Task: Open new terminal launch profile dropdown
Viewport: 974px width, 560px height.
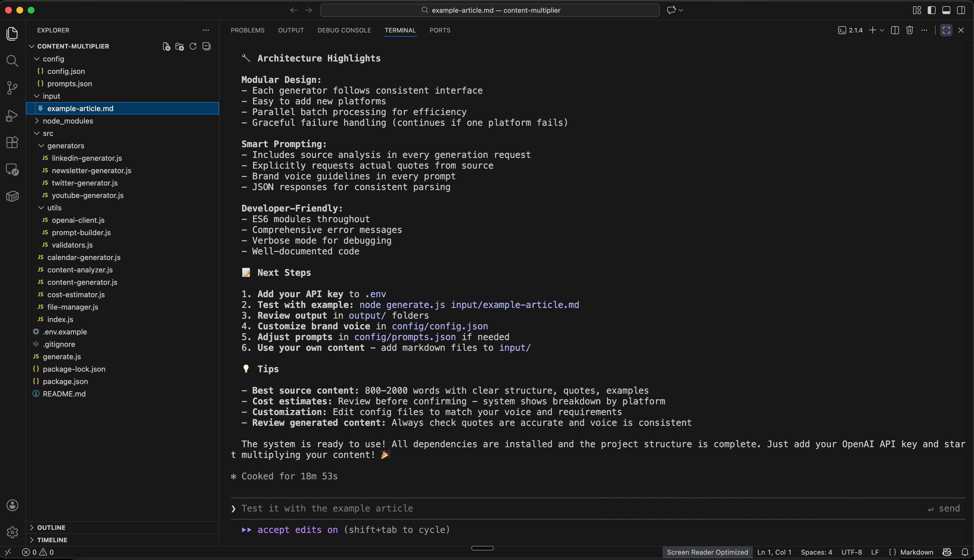Action: click(x=882, y=30)
